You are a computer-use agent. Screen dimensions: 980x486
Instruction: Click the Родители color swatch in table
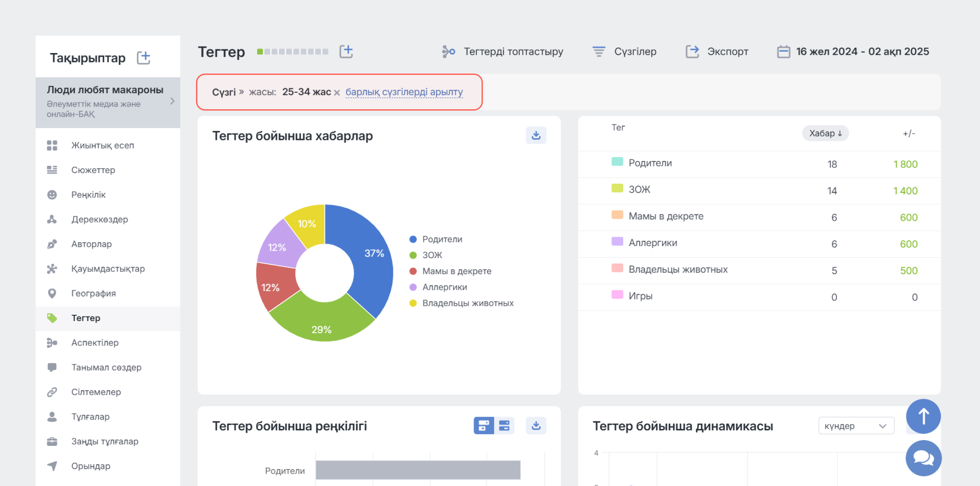click(617, 161)
